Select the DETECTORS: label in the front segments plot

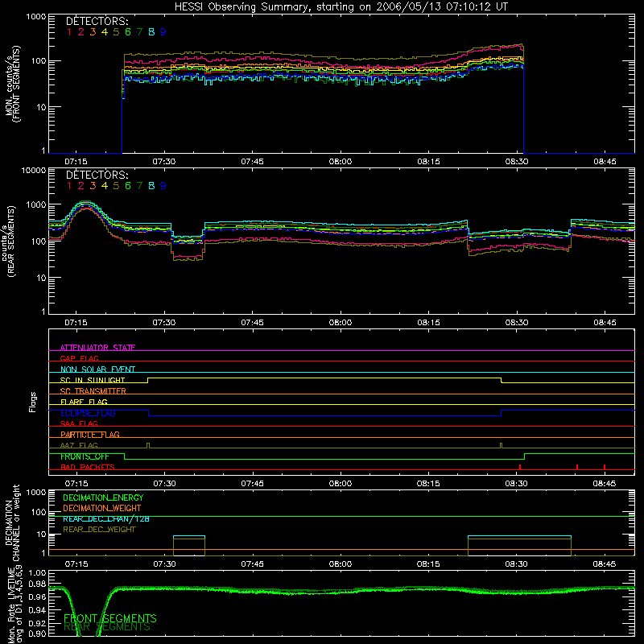tap(97, 21)
